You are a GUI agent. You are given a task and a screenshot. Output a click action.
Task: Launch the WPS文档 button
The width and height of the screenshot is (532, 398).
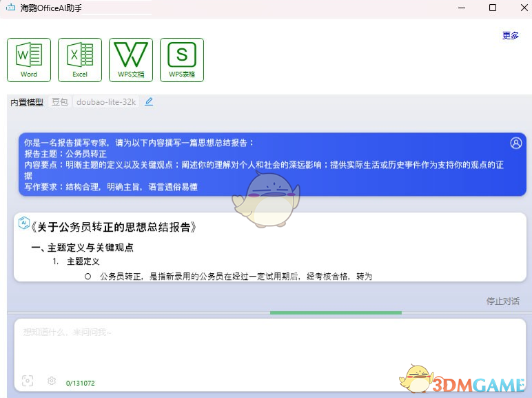[x=131, y=60]
